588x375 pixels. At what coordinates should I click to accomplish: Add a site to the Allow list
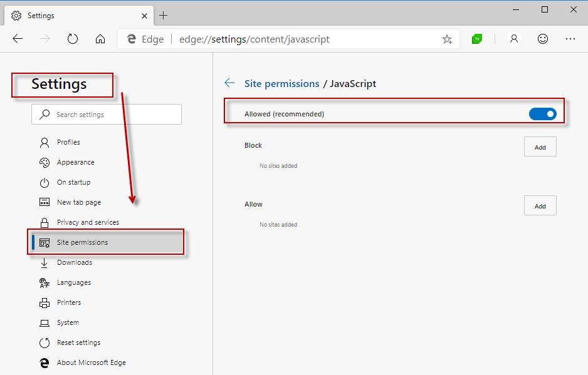pos(540,206)
